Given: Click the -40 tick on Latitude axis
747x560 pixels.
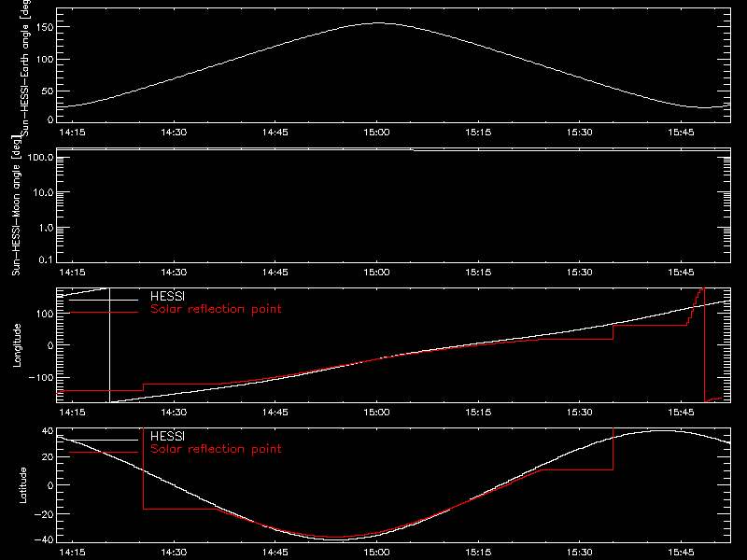Looking at the screenshot, I should [44, 540].
